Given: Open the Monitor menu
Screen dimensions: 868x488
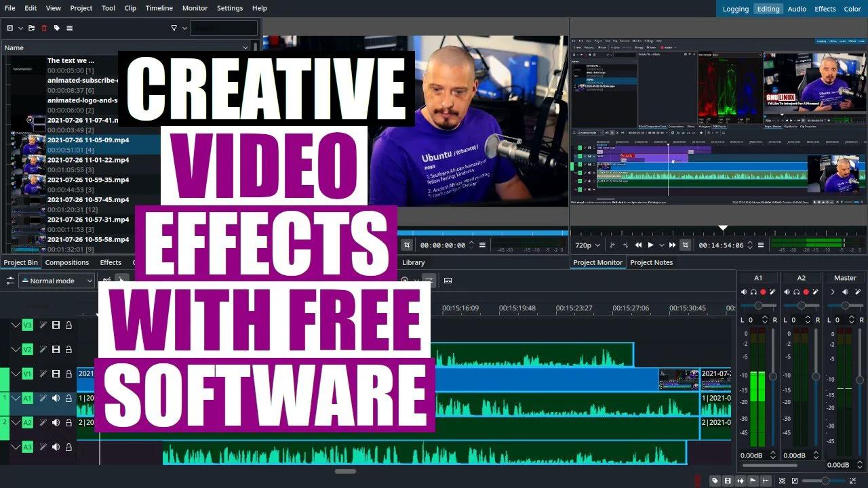Looking at the screenshot, I should pos(195,8).
